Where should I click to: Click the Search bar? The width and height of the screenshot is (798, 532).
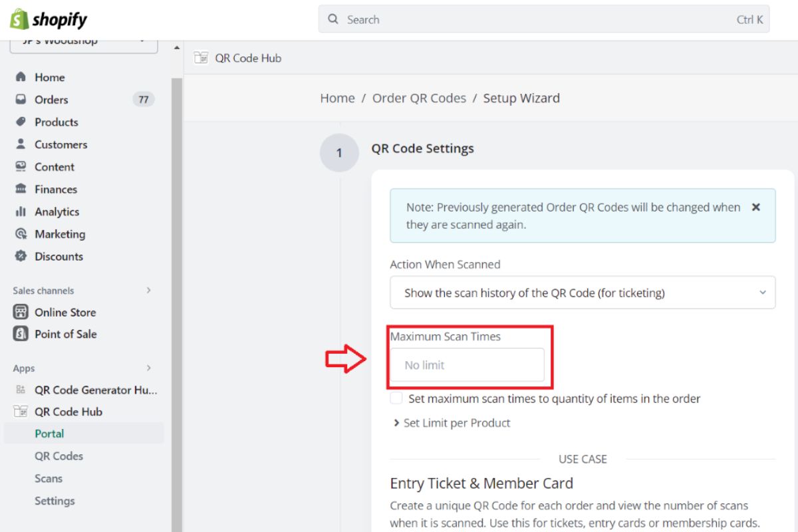[x=544, y=19]
